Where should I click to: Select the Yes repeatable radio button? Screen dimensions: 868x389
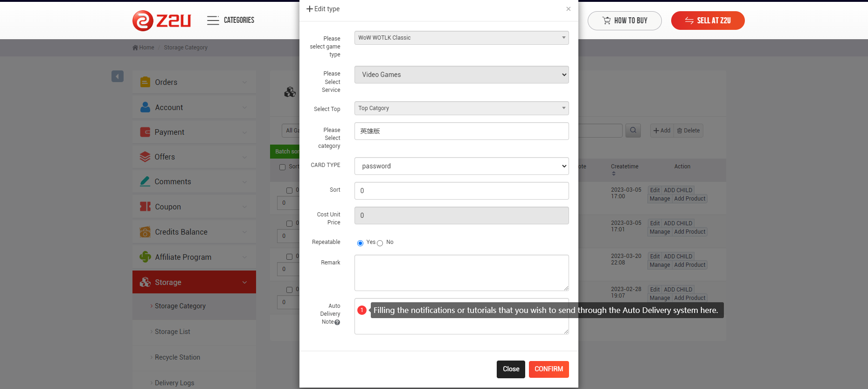point(360,243)
